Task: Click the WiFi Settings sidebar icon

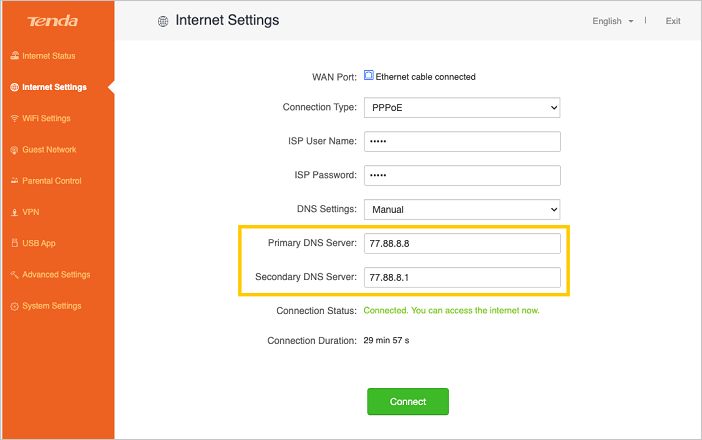Action: pos(14,118)
